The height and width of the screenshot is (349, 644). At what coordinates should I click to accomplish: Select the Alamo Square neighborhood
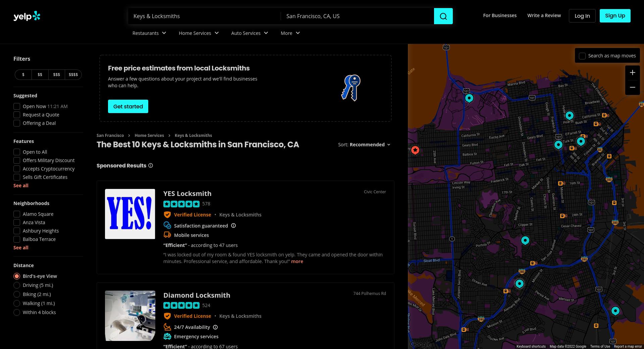(x=17, y=214)
